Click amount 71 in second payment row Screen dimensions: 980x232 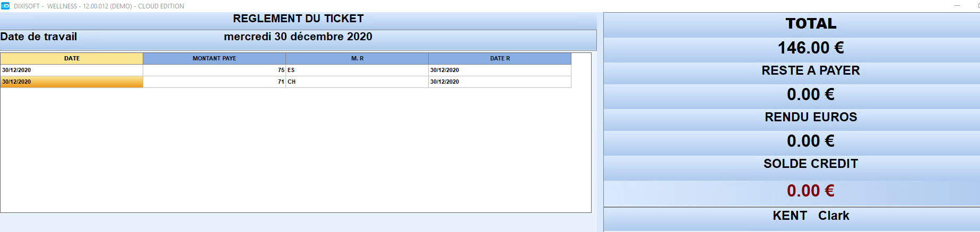pyautogui.click(x=214, y=82)
